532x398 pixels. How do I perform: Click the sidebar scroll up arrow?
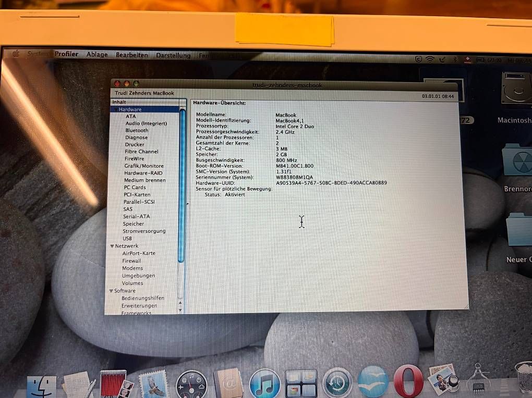180,302
